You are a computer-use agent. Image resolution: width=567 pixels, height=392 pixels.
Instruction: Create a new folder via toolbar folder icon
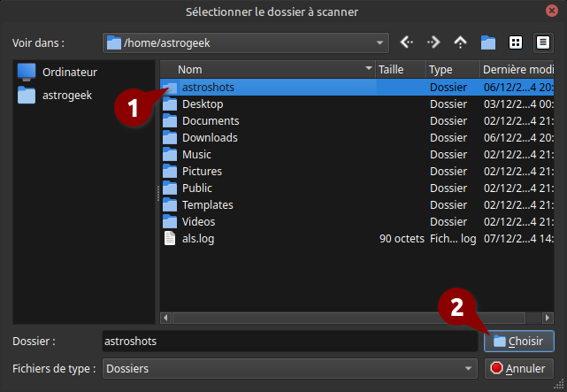(x=487, y=42)
